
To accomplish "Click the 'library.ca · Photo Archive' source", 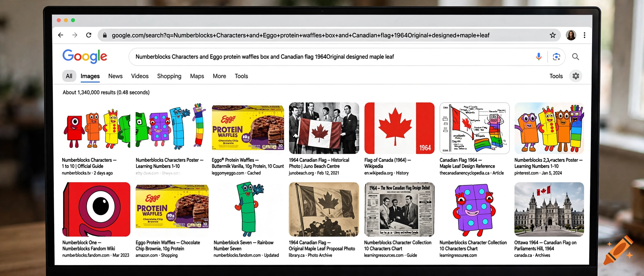I will pos(311,255).
